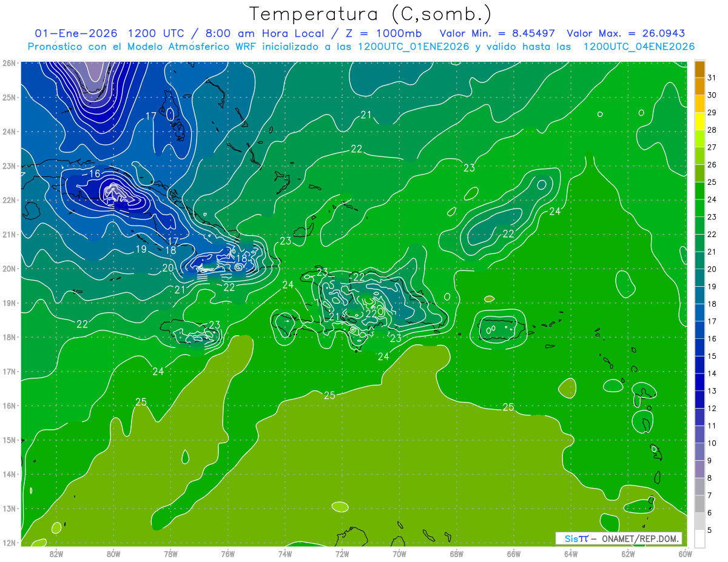Viewport: 728px width, 562px height.
Task: Pick the purple swatch between 9 and 10
Action: click(699, 452)
